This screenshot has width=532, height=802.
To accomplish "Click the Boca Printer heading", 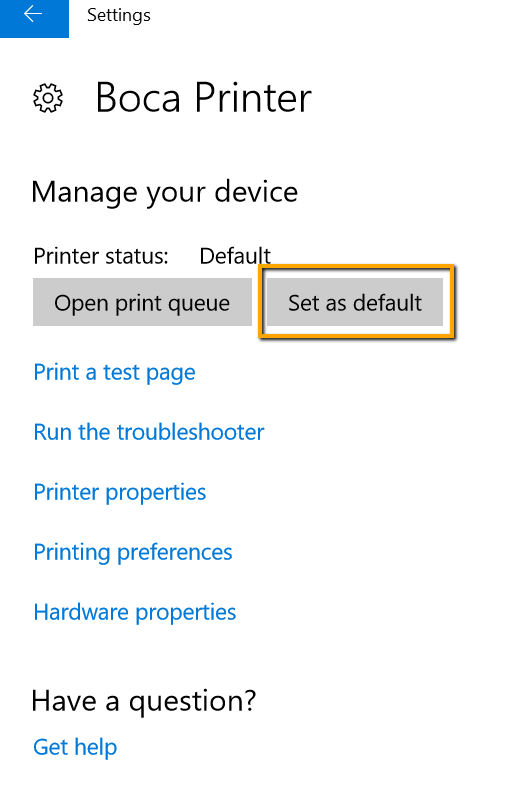I will 204,97.
